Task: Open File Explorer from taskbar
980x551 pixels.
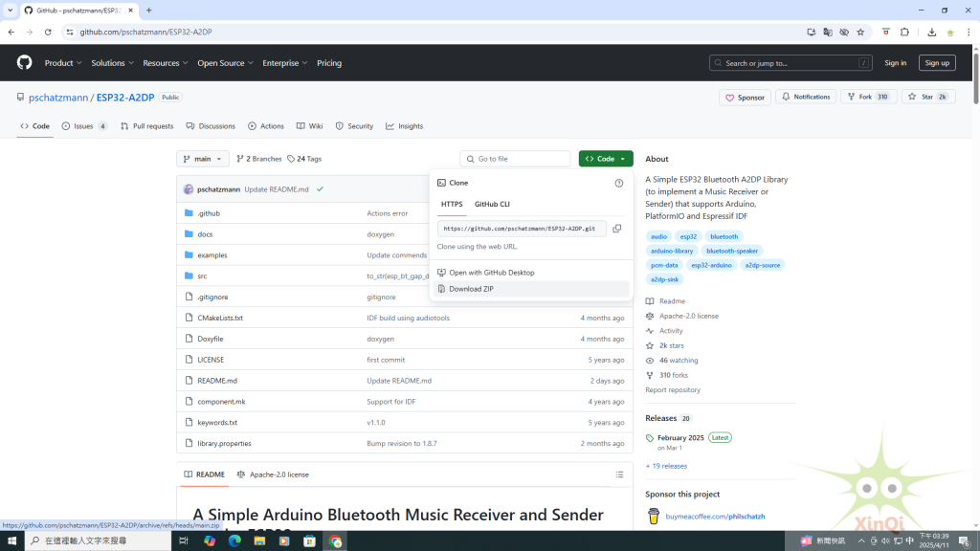Action: pos(259,541)
